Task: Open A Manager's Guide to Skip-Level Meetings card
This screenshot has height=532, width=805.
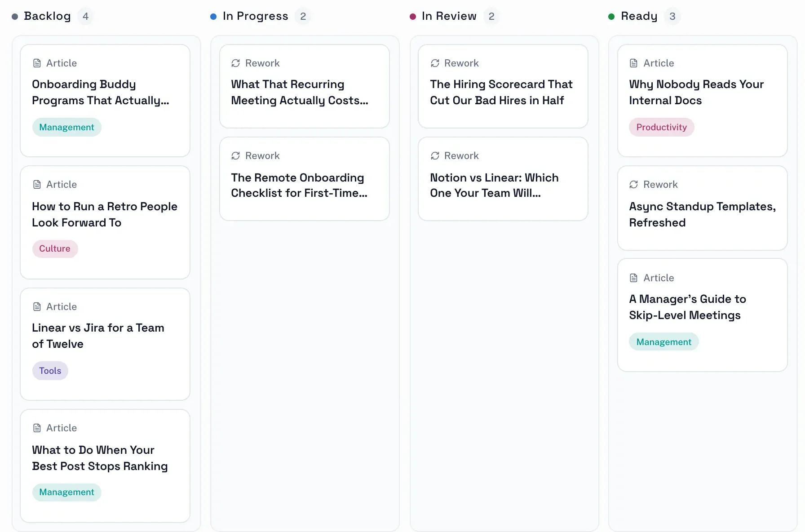Action: click(687, 307)
